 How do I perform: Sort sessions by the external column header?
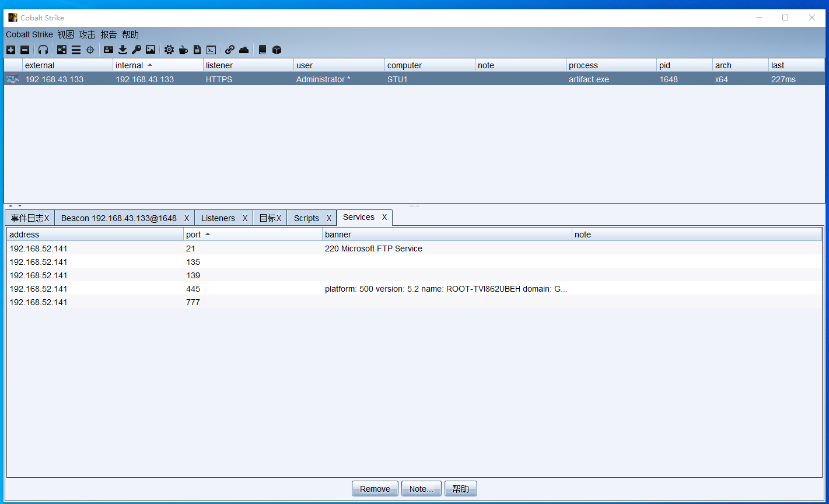(68, 65)
